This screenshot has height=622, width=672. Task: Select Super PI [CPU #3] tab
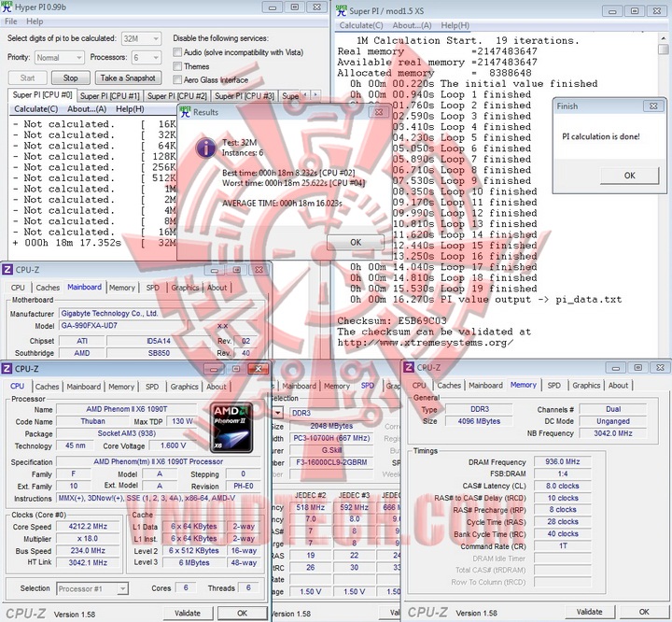(x=245, y=96)
